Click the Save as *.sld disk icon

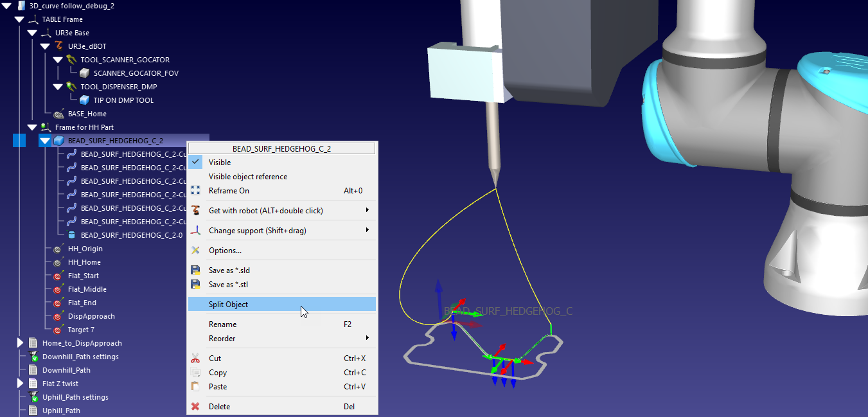tap(196, 271)
